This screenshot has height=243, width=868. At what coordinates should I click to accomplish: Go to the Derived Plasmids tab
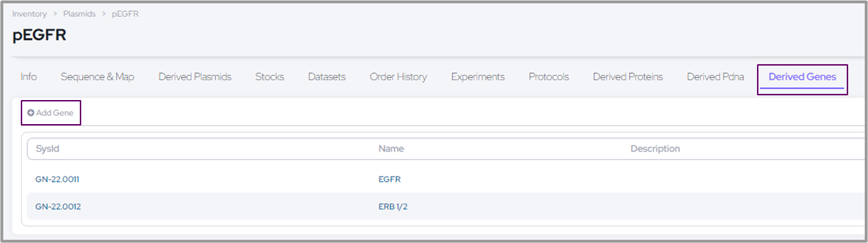(x=195, y=77)
